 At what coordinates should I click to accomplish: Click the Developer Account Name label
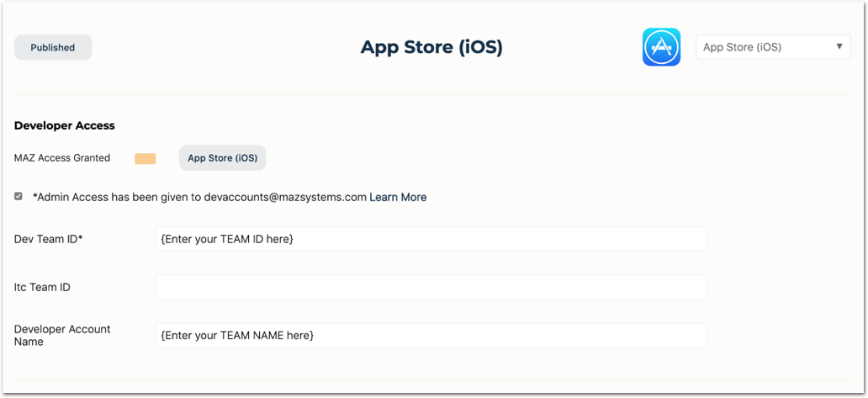click(x=62, y=336)
